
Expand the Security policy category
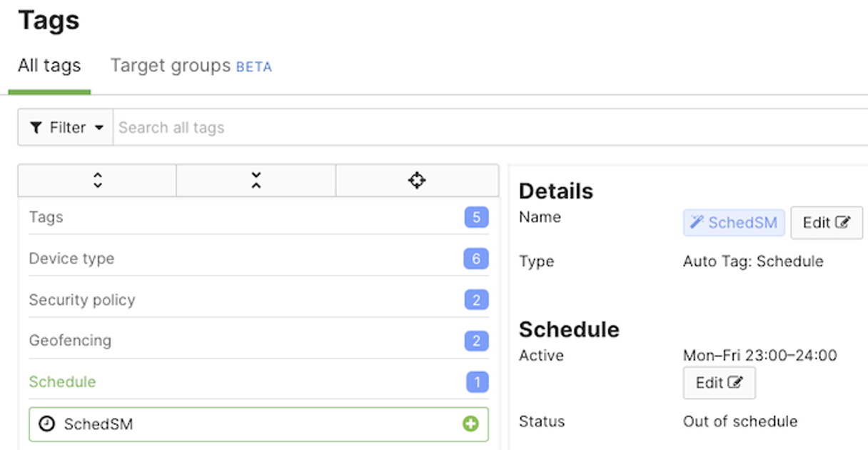pyautogui.click(x=82, y=300)
